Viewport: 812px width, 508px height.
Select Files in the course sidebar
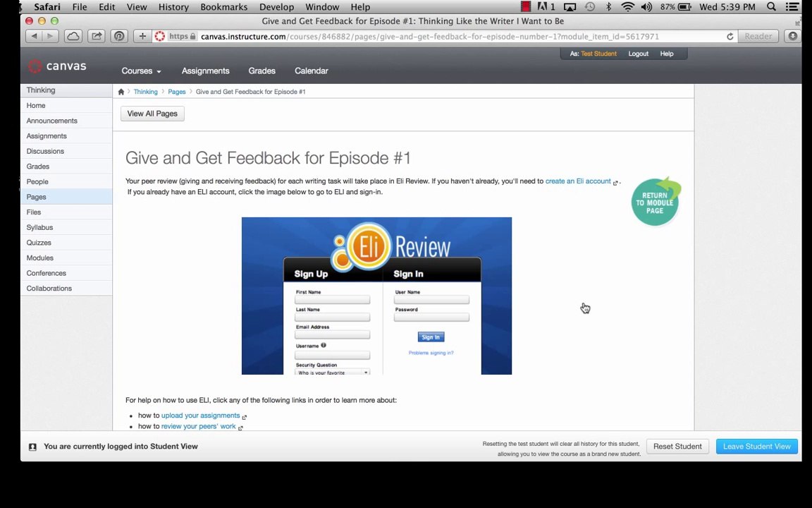coord(66,212)
